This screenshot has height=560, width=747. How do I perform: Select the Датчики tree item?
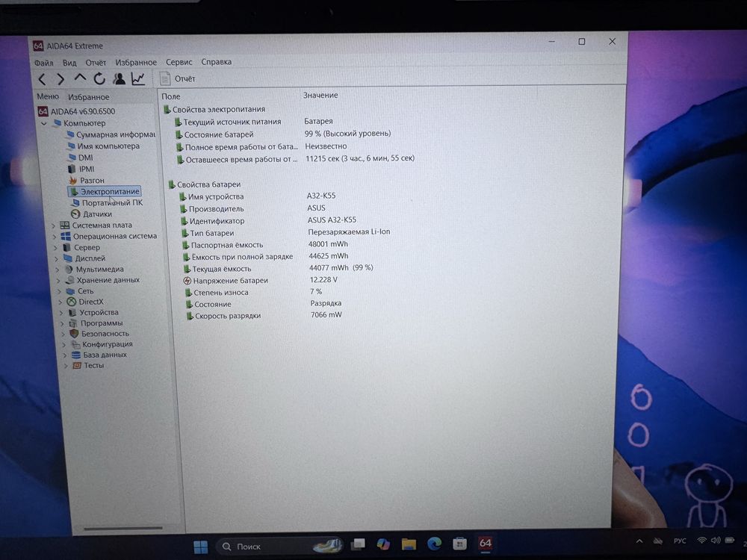point(91,214)
